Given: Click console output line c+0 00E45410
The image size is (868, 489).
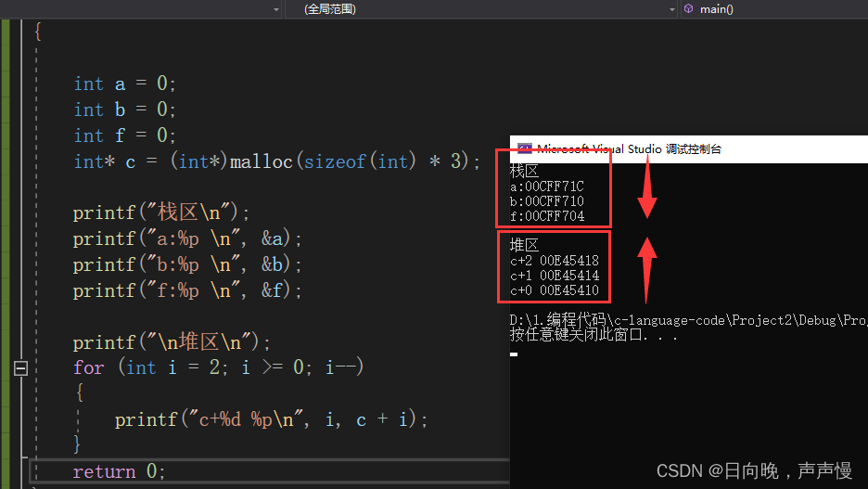Looking at the screenshot, I should [555, 290].
